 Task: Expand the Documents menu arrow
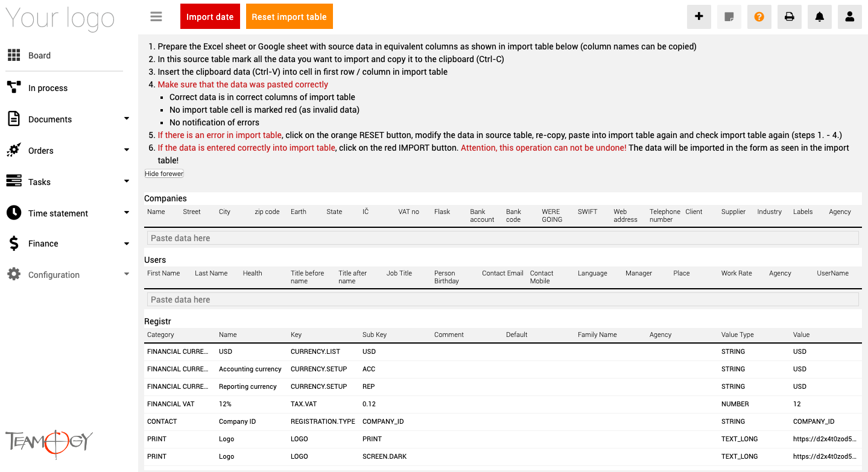click(127, 119)
